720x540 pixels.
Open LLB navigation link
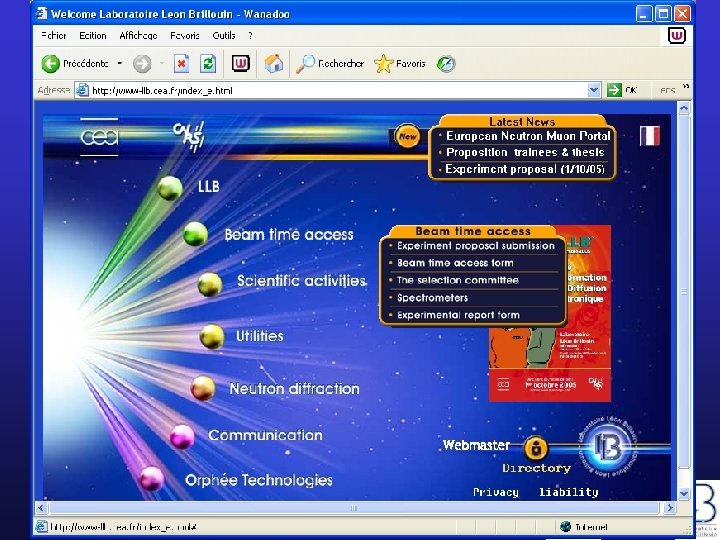[208, 186]
